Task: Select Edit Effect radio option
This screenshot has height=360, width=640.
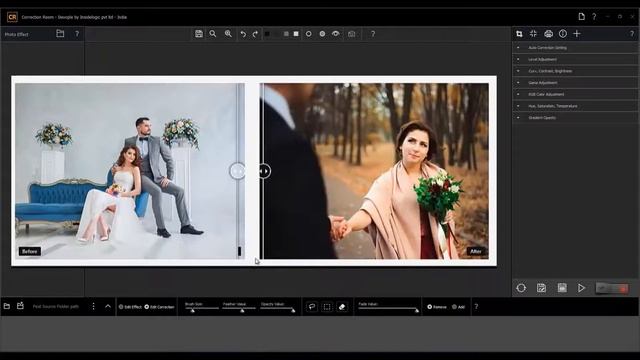Action: (130, 307)
